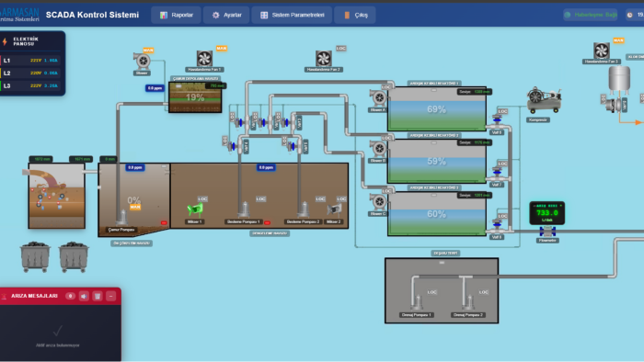Click the Flowmetre icon on the pipe

tap(547, 232)
